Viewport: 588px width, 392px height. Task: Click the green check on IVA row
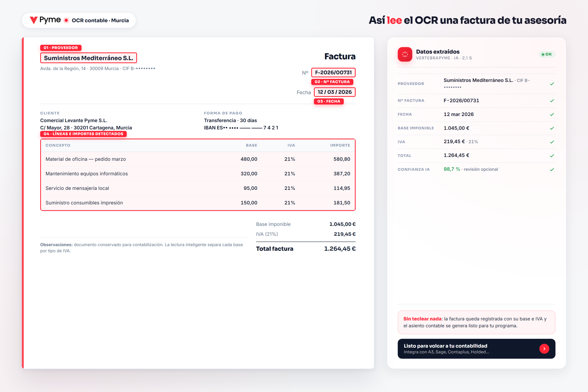[552, 142]
